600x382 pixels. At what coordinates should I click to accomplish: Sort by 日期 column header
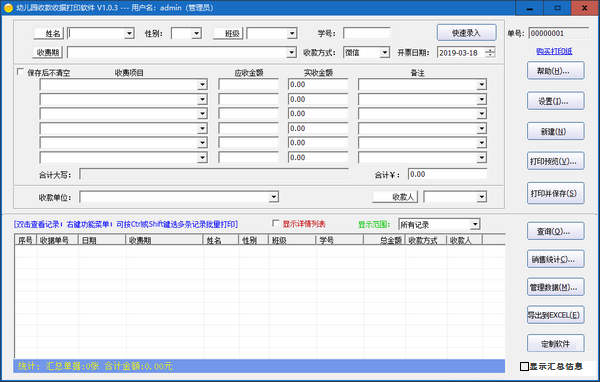[x=102, y=240]
